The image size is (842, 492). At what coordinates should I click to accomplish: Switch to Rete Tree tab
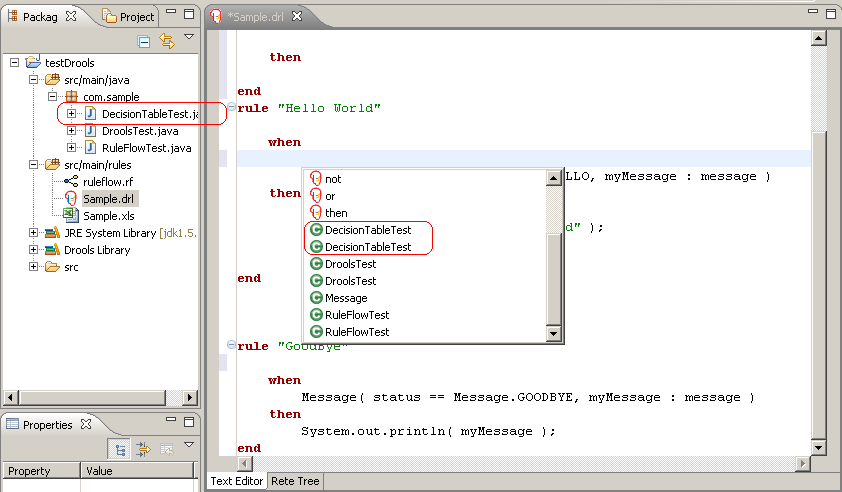(295, 481)
